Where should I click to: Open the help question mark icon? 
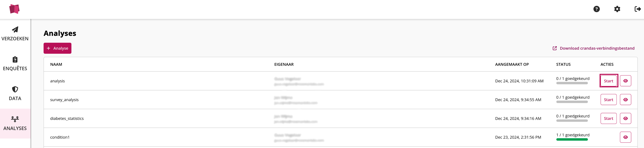coord(597,9)
